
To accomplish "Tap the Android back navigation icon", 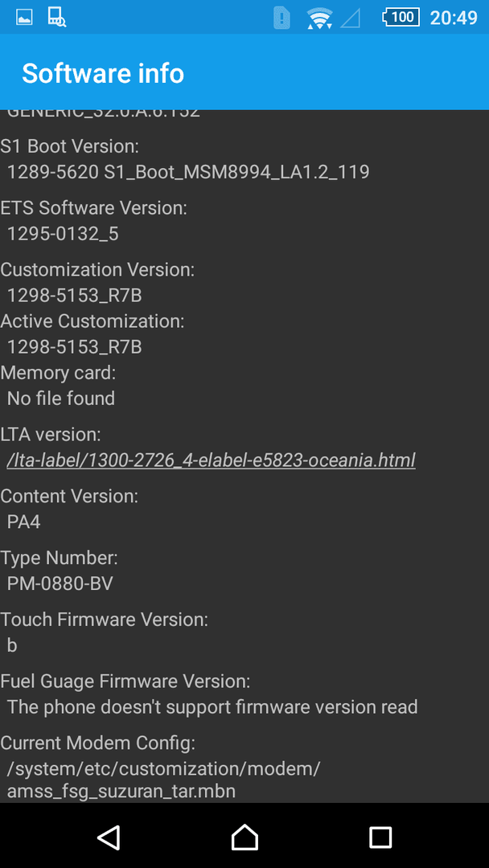I will [109, 837].
